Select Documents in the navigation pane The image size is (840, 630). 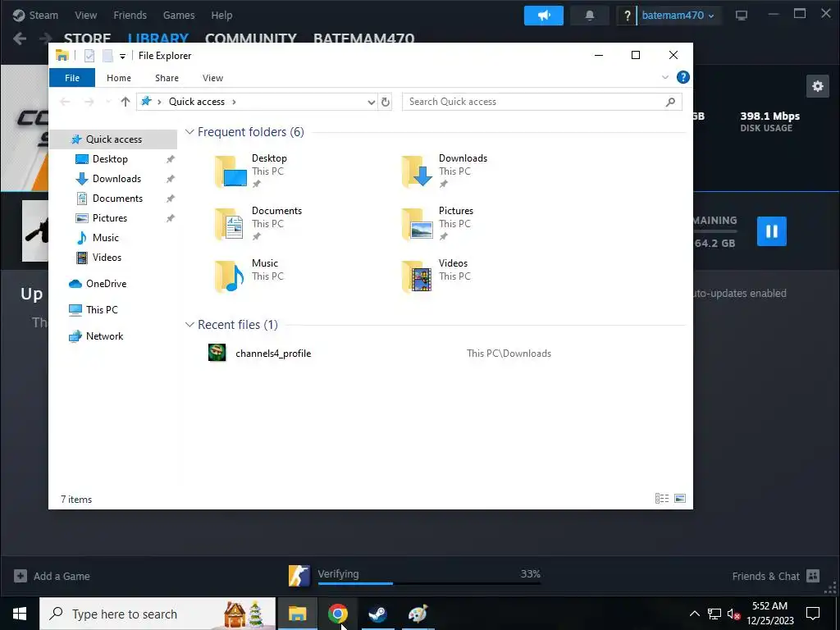pos(117,199)
